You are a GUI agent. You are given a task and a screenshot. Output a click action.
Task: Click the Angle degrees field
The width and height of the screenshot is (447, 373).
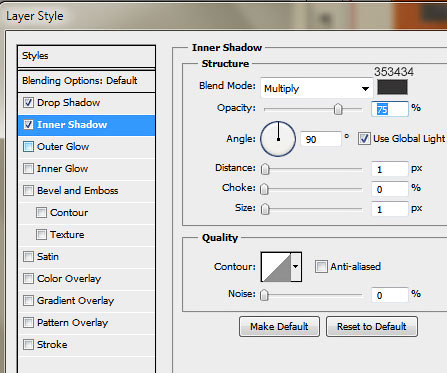pyautogui.click(x=321, y=139)
